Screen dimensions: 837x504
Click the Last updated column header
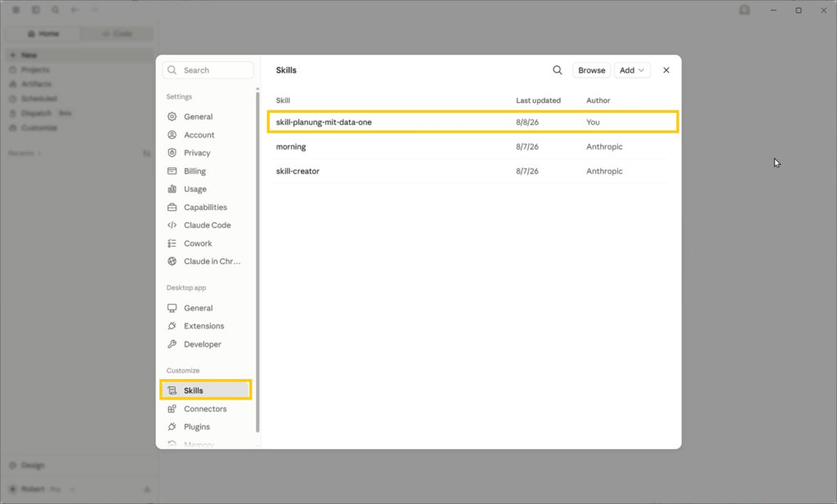538,100
